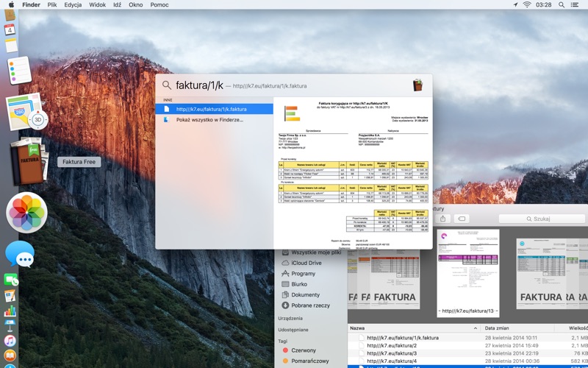588x368 pixels.
Task: Open the Edycja menu
Action: point(73,5)
